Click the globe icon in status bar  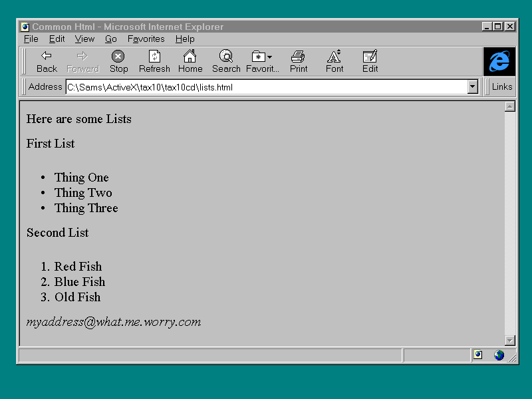click(499, 355)
